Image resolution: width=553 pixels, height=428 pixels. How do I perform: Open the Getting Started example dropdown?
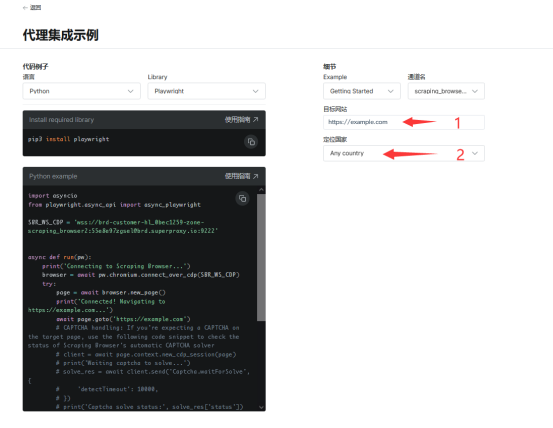point(361,91)
